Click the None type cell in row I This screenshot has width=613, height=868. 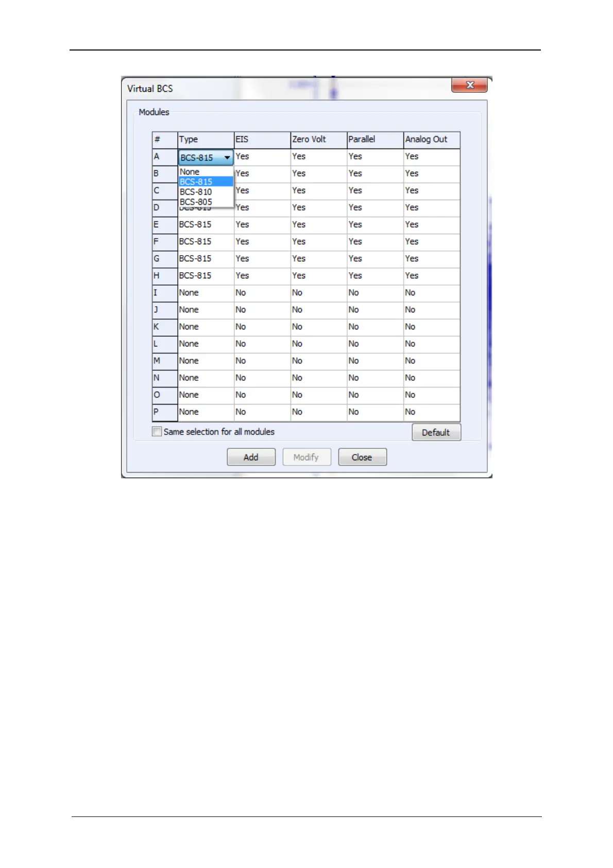[x=206, y=293]
